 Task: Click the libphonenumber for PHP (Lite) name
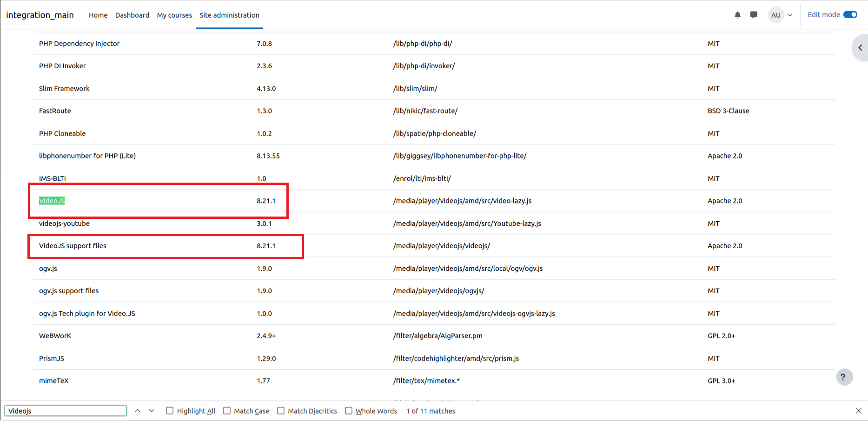point(87,156)
